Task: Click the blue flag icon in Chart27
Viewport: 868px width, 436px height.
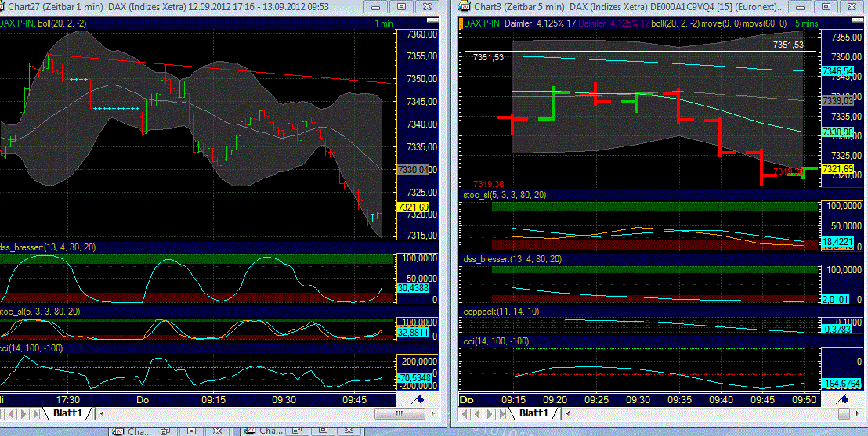Action: click(419, 399)
